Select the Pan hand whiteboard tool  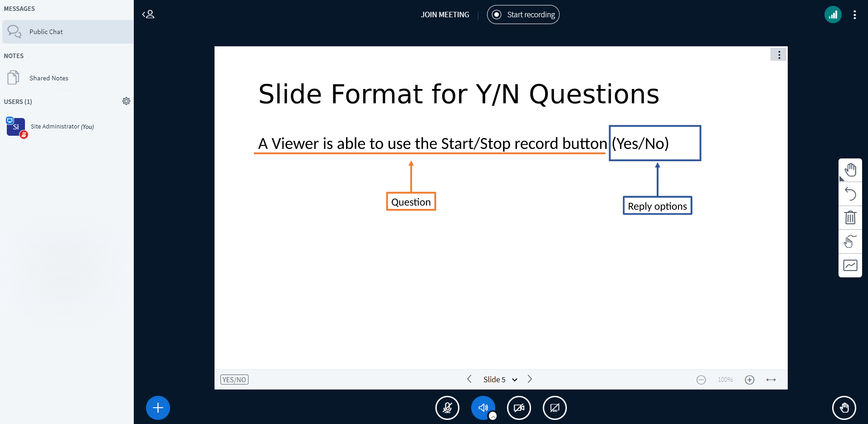click(x=850, y=170)
